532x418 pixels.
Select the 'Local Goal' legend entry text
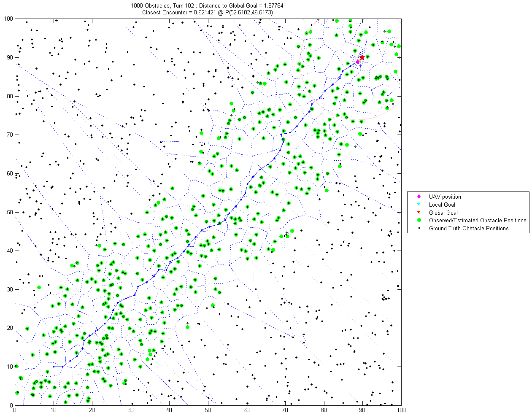click(442, 205)
